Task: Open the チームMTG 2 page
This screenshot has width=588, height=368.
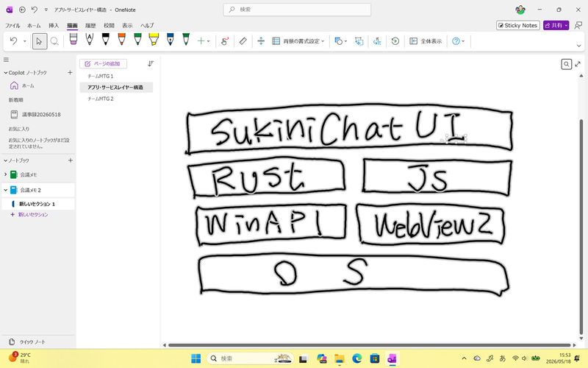Action: point(116,99)
